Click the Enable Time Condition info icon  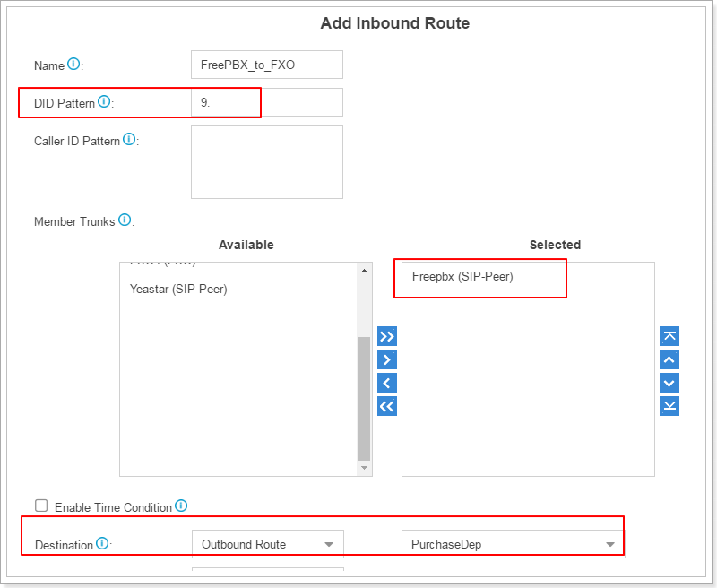181,506
